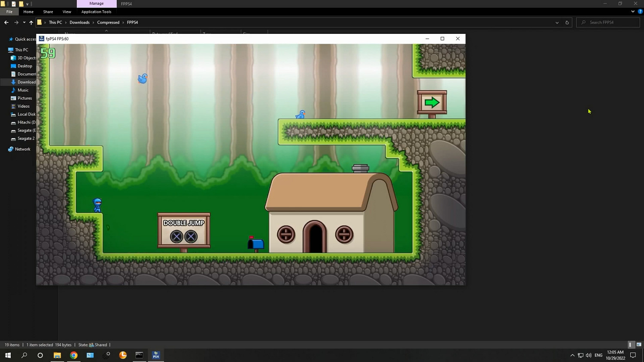Show hidden system tray icons

[572, 355]
